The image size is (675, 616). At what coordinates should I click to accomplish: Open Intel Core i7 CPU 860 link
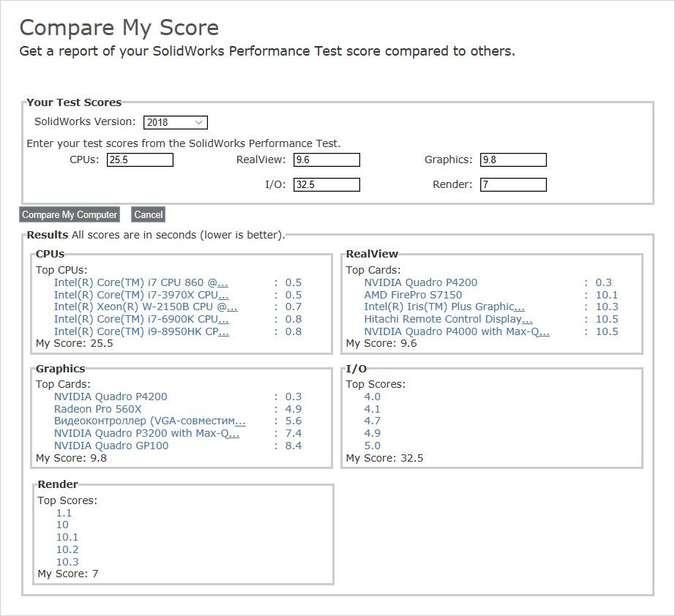coord(141,282)
